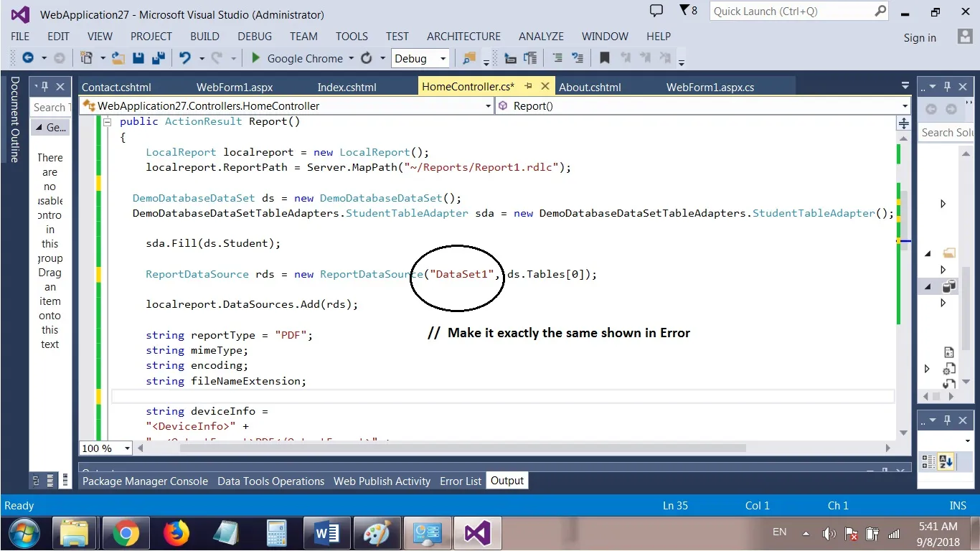Screen dimensions: 980x551
Task: Click the Windows Start button
Action: point(24,533)
